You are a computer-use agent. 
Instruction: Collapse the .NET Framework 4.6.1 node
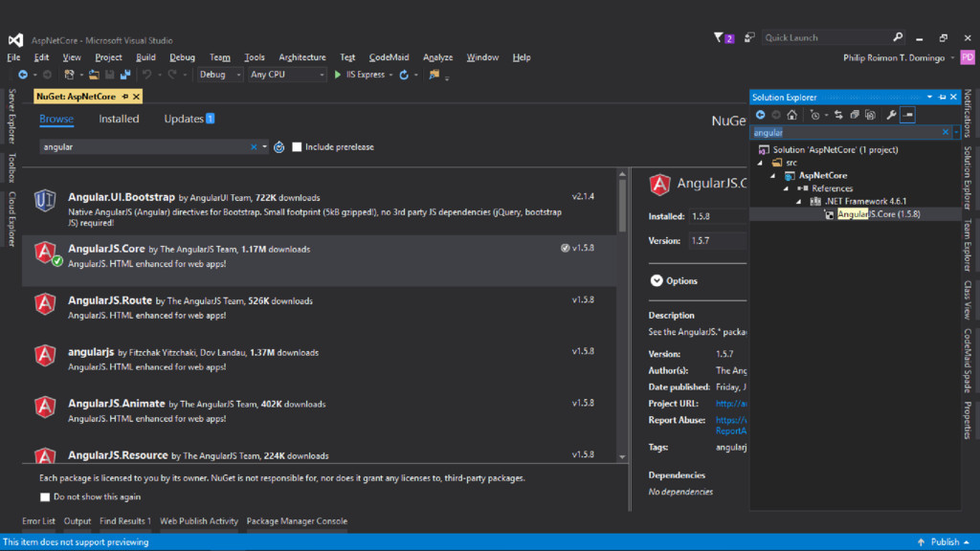click(799, 202)
